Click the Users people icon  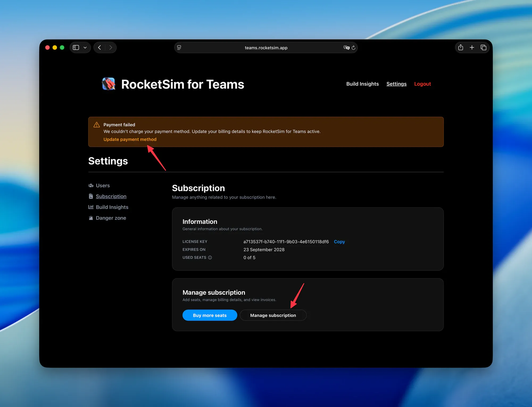pyautogui.click(x=91, y=186)
